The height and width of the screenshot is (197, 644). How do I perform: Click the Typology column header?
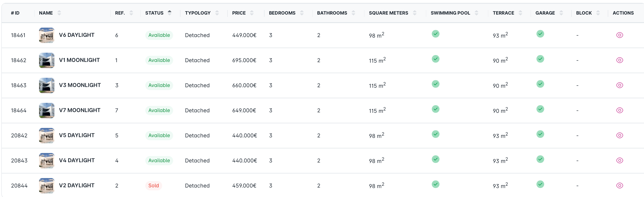pos(198,13)
